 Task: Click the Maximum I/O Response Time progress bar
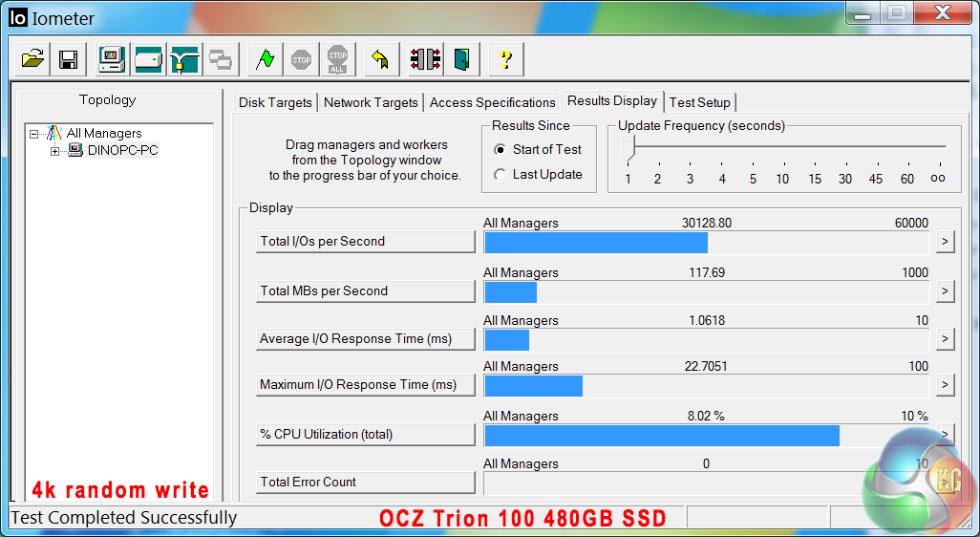coord(706,386)
